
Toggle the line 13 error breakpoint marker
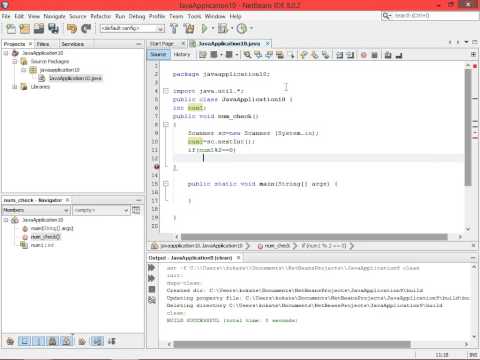tap(156, 167)
